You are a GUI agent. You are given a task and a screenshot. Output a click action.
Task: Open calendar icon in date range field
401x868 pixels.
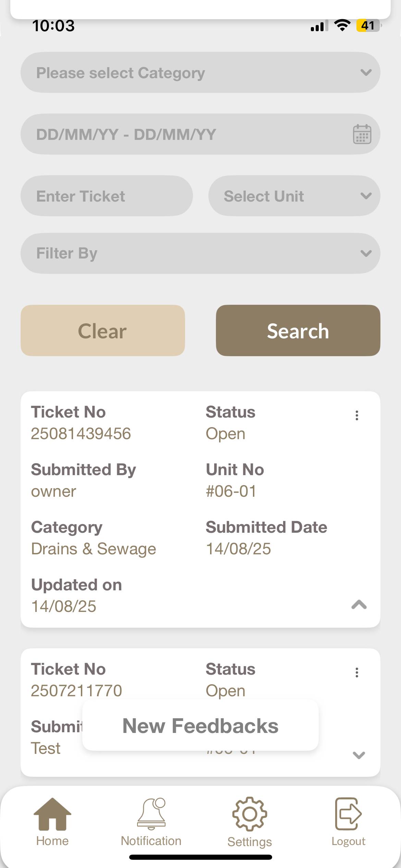pyautogui.click(x=362, y=134)
